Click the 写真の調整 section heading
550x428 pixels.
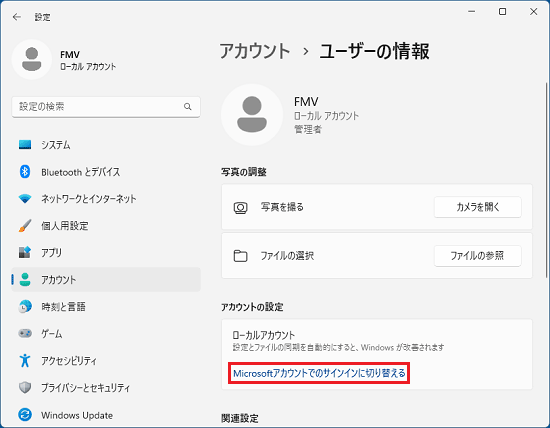pyautogui.click(x=244, y=172)
